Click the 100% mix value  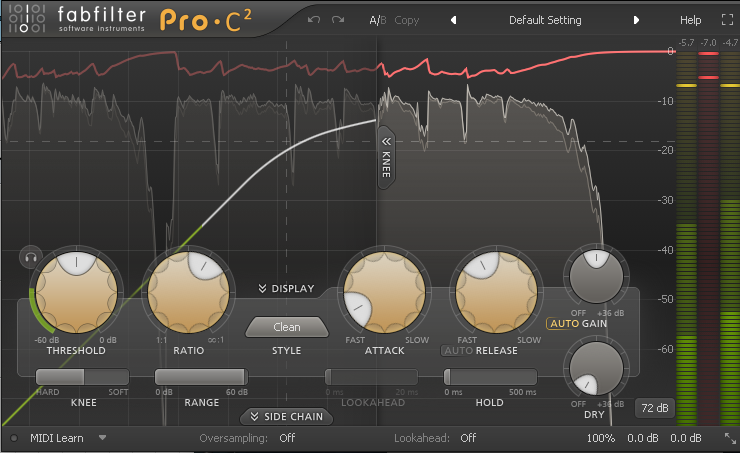tap(600, 438)
